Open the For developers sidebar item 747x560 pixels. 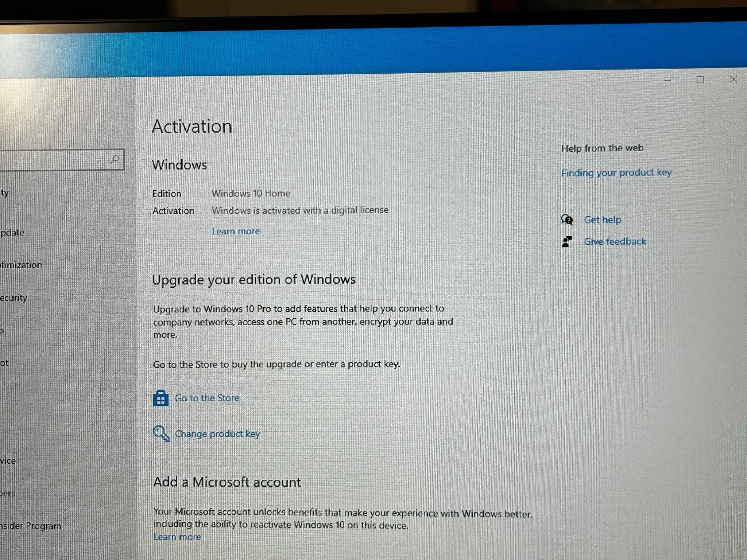8,493
